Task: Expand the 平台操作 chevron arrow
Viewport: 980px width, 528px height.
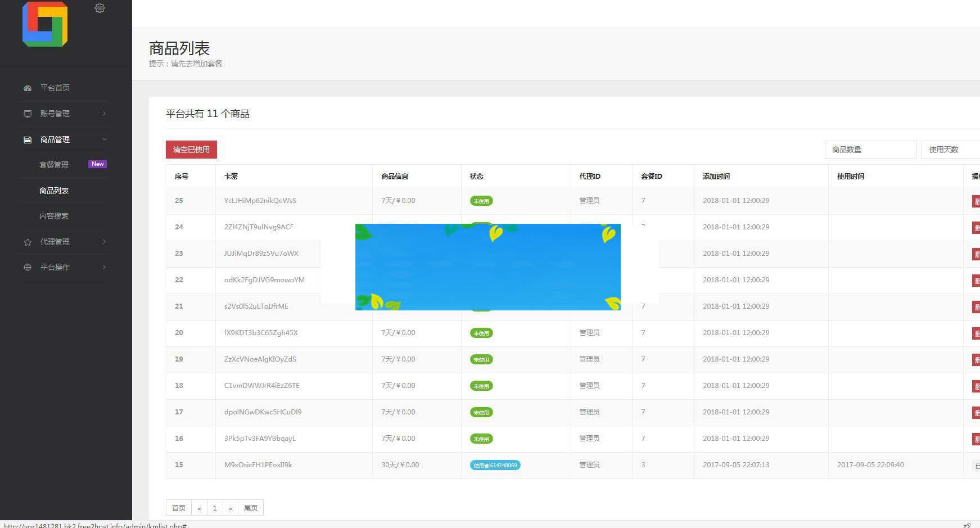Action: coord(105,267)
